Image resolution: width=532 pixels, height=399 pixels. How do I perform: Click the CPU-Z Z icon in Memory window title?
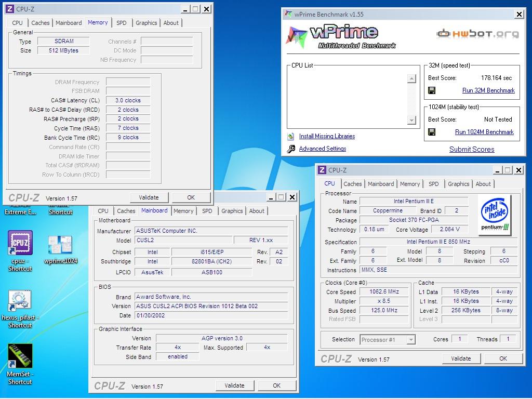coord(10,9)
